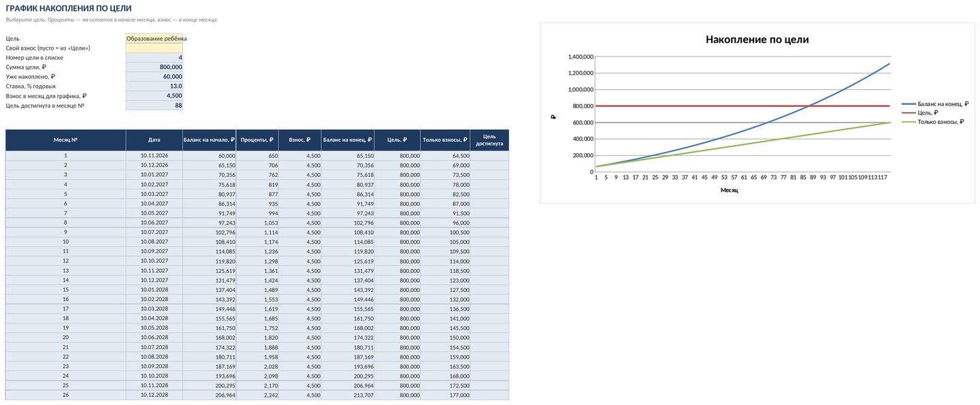This screenshot has width=980, height=405.
Task: Click the date cell 10.12.2028
Action: pyautogui.click(x=154, y=395)
